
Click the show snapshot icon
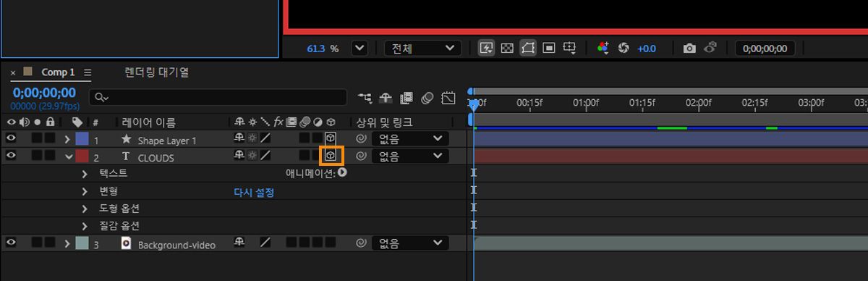(x=710, y=49)
